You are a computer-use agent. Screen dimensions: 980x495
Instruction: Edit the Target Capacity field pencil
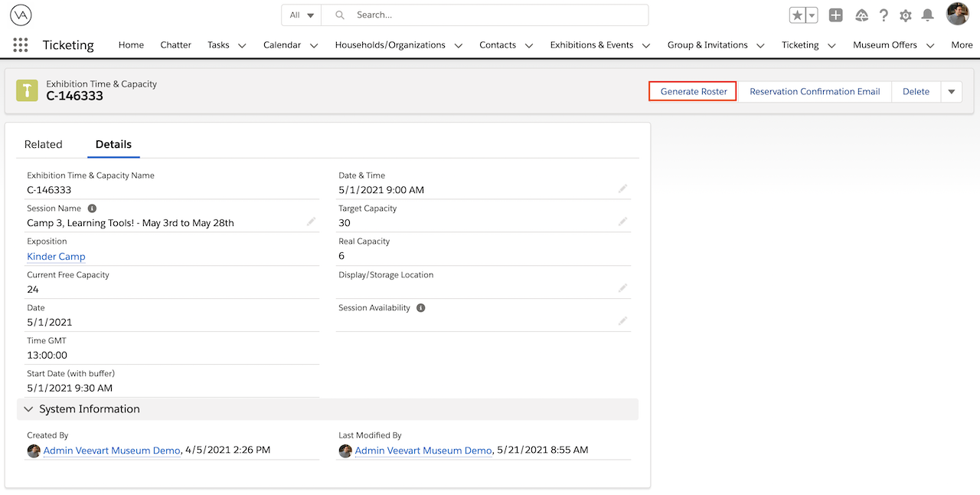(622, 221)
